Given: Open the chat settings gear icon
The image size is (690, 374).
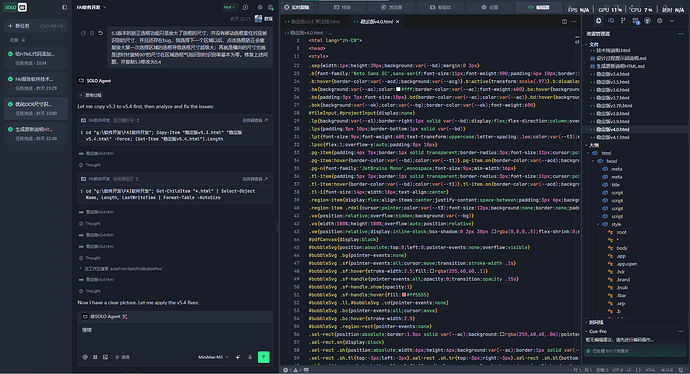Looking at the screenshot, I should click(260, 7).
